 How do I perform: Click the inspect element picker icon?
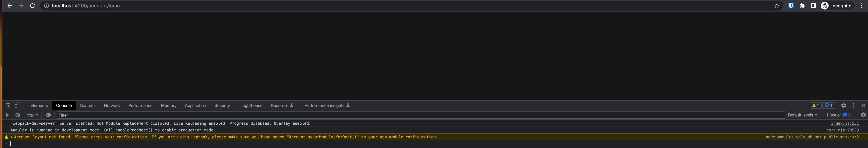pos(8,106)
